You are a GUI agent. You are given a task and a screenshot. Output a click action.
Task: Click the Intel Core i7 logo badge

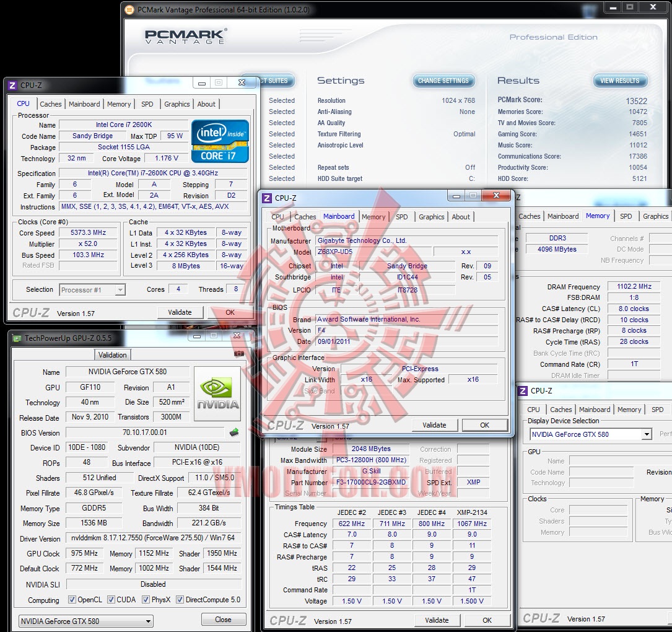(220, 141)
